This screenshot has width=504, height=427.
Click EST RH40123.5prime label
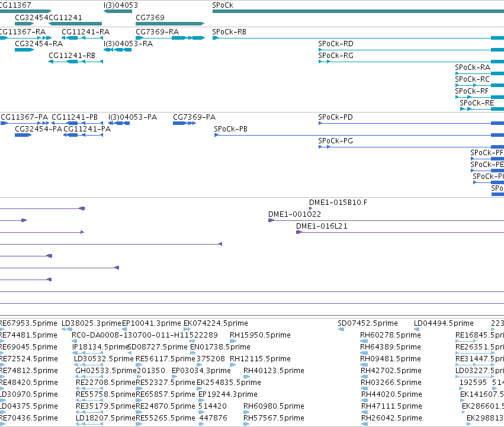click(274, 371)
